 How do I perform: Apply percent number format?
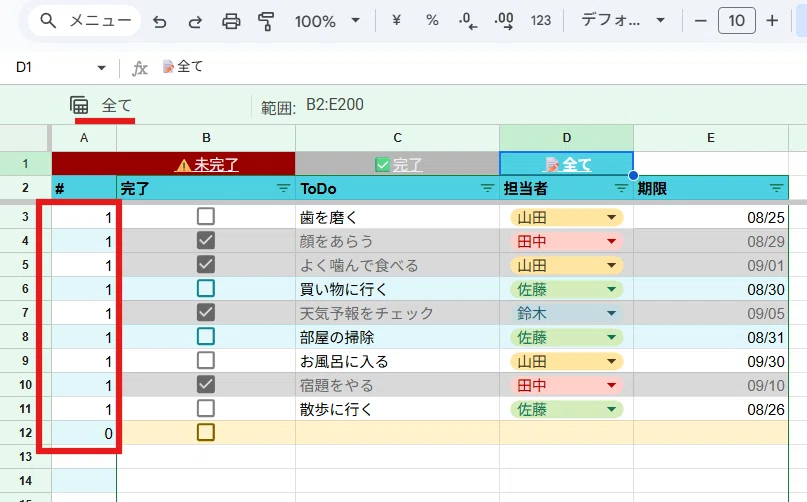point(432,21)
